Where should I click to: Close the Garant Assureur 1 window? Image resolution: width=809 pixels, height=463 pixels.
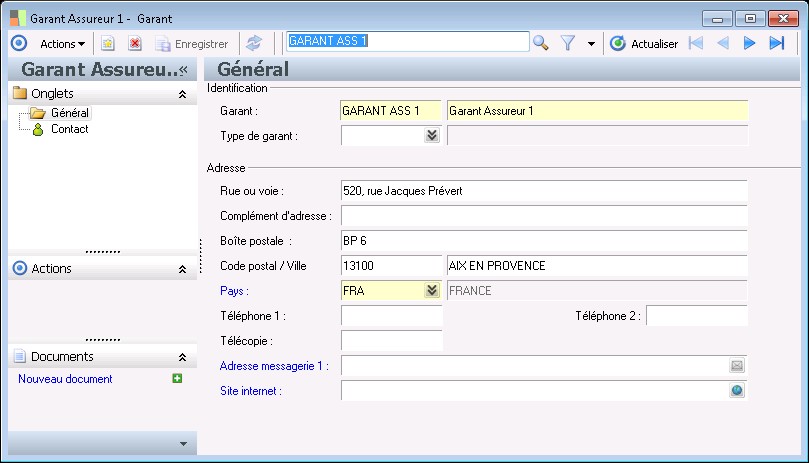(783, 19)
